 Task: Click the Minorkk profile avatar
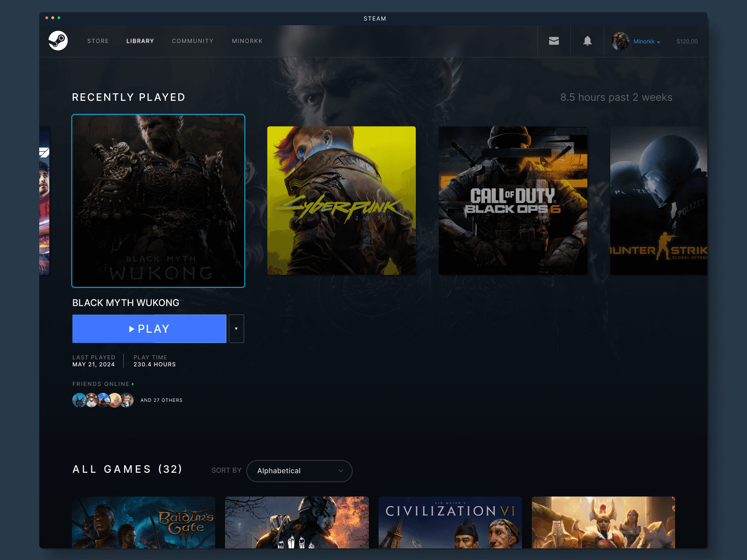coord(620,41)
